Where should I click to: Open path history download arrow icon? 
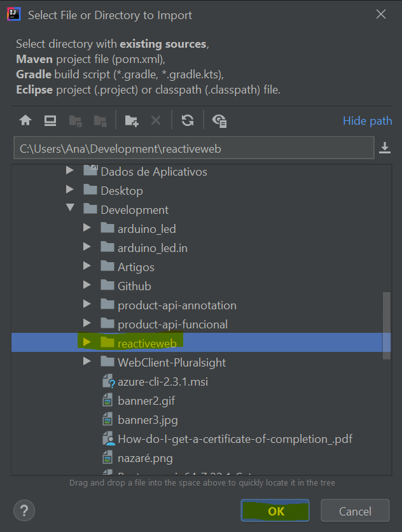click(385, 148)
